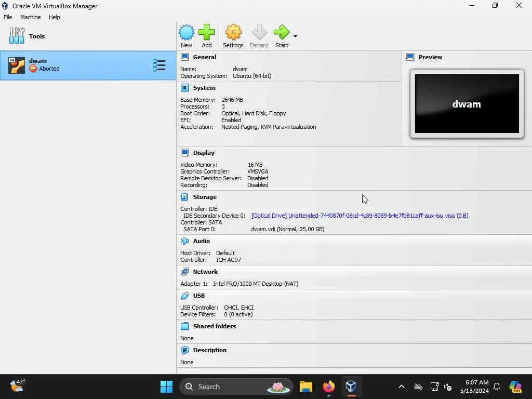Viewport: 532px width, 399px height.
Task: Click the USB plug icon
Action: 184,296
